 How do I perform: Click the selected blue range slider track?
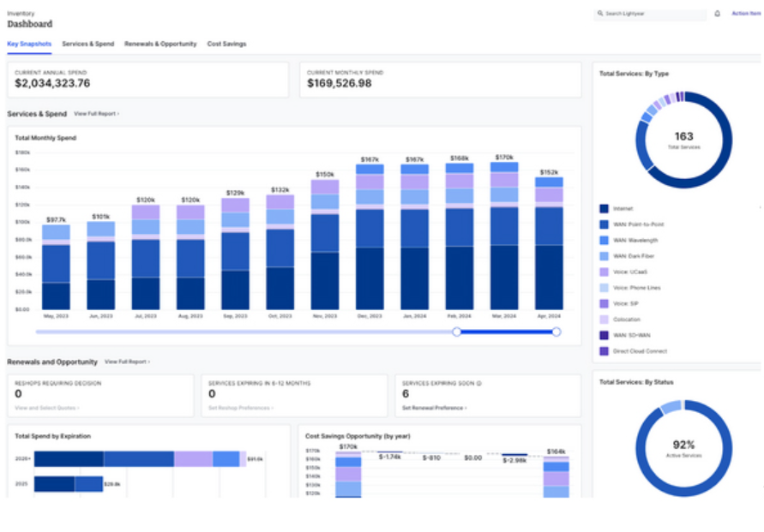tap(507, 332)
